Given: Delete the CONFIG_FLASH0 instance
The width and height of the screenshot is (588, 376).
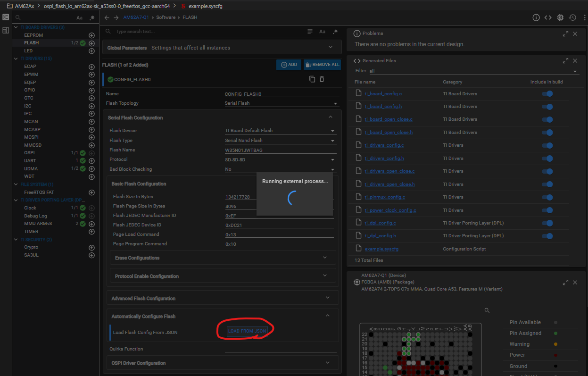Looking at the screenshot, I should tap(322, 79).
